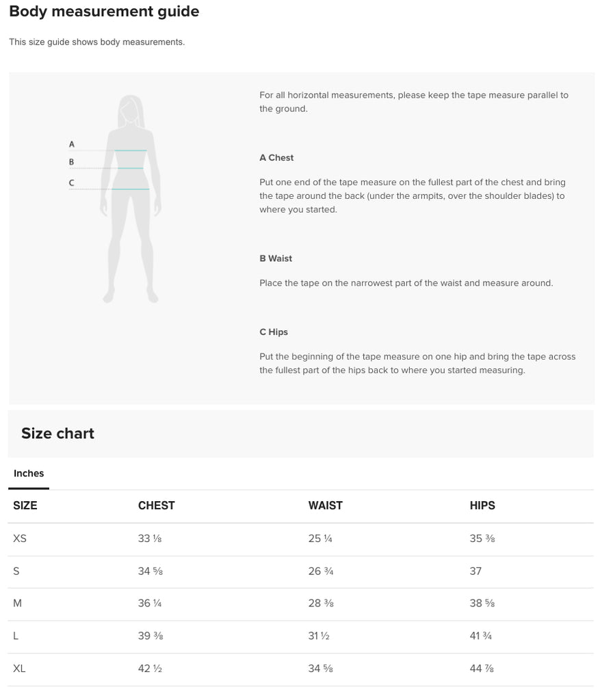Image resolution: width=602 pixels, height=700 pixels.
Task: Click the C Hips instruction heading
Action: coord(274,332)
